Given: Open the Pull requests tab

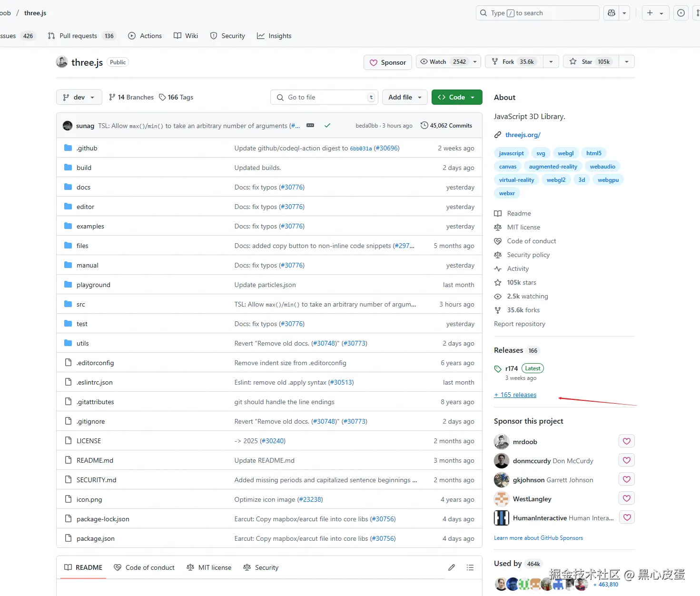Looking at the screenshot, I should (82, 36).
